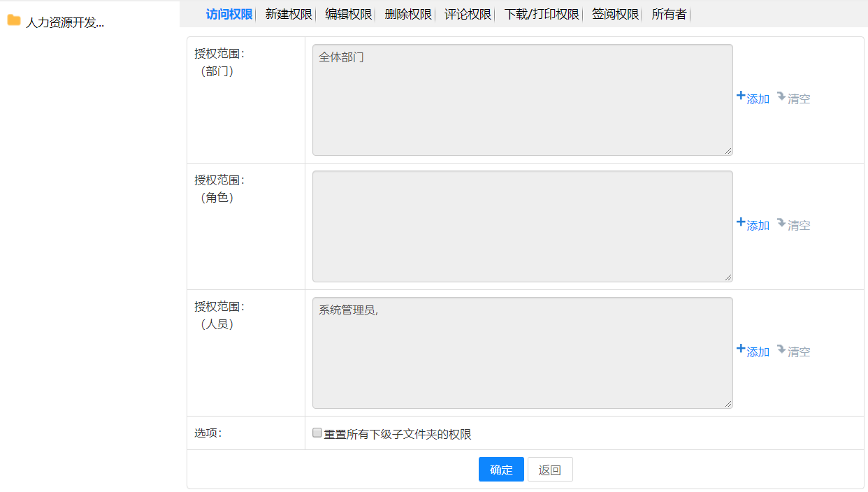Click the 人力资源开发 folder icon

tap(13, 20)
